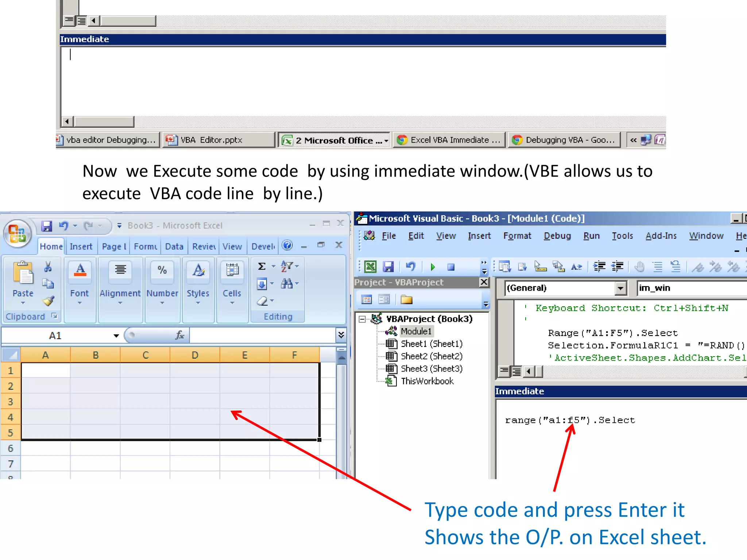The image size is (747, 560).
Task: Switch to the Data ribbon tab
Action: pyautogui.click(x=174, y=247)
